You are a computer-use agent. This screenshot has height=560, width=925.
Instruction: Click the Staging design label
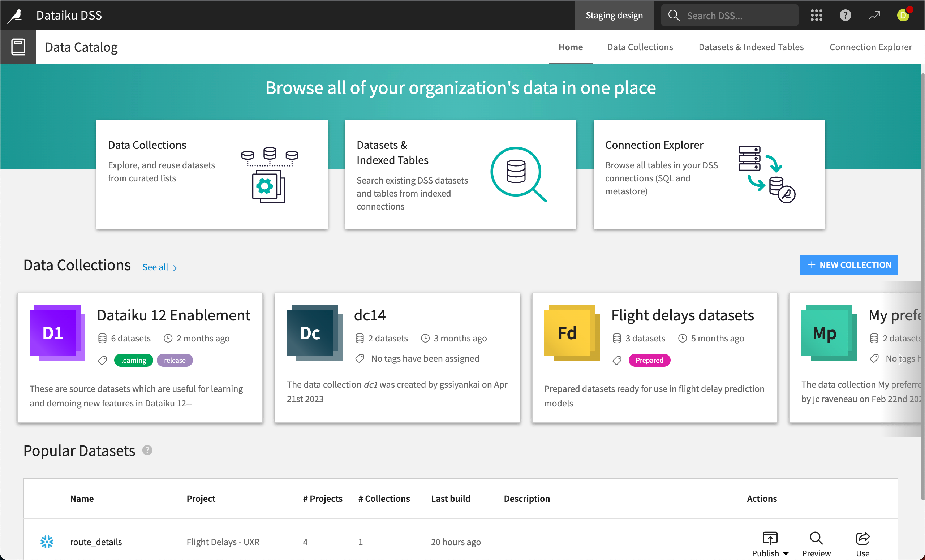click(x=614, y=16)
